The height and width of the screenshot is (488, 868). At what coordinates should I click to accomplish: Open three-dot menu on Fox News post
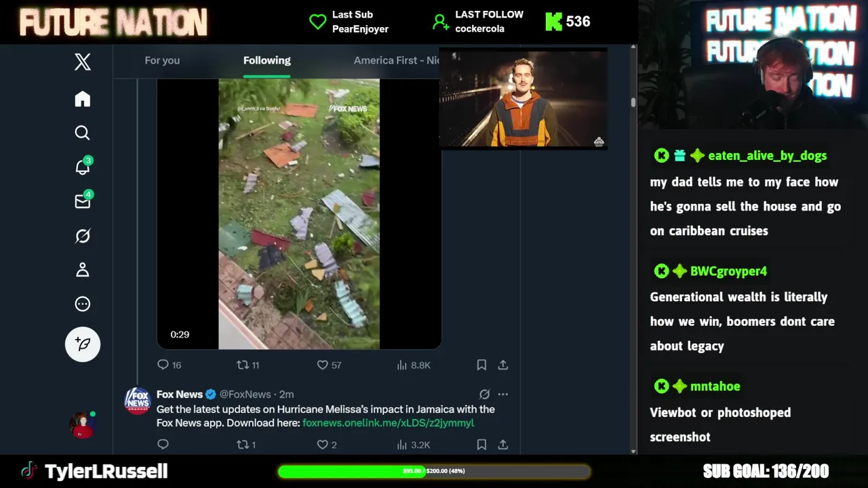coord(503,394)
